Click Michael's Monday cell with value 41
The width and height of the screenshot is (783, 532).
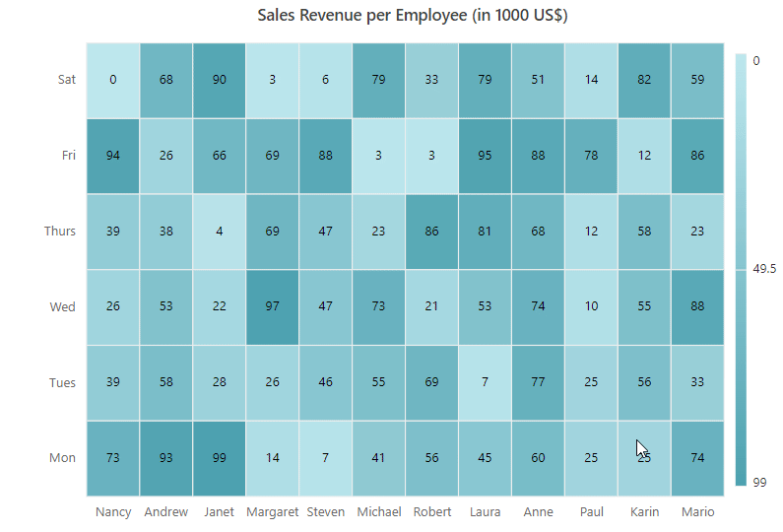[378, 458]
